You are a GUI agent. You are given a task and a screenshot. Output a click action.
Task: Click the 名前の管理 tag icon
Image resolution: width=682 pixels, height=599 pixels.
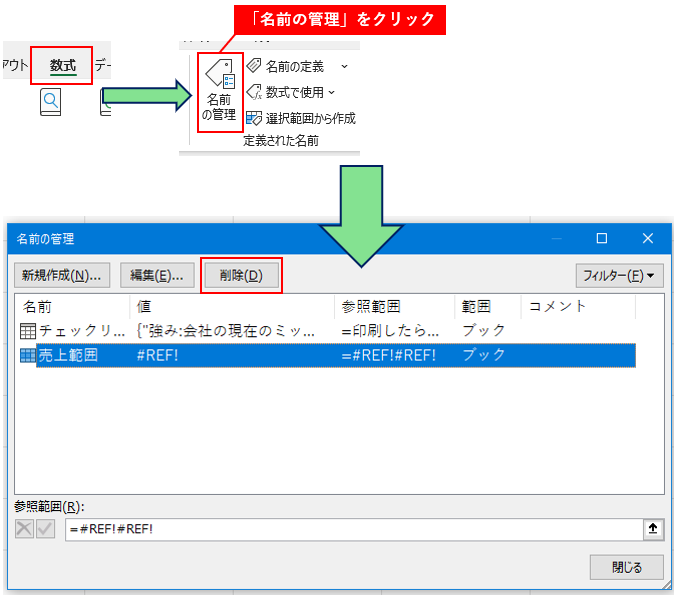pos(219,77)
